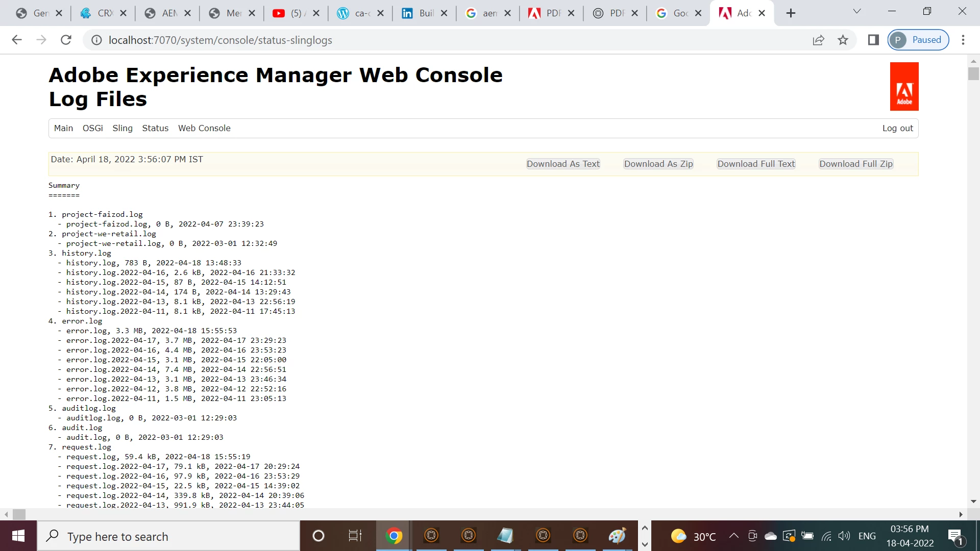
Task: Click the Adobe logo icon
Action: [x=904, y=86]
